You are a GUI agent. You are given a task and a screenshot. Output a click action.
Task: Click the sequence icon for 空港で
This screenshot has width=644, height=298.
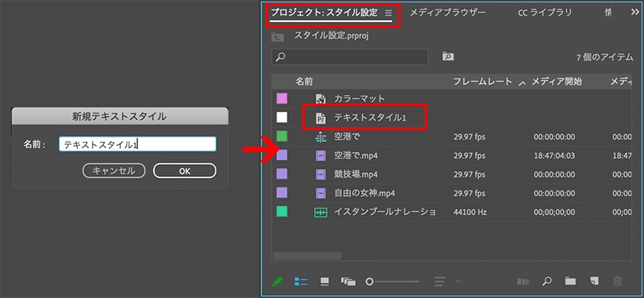(320, 137)
